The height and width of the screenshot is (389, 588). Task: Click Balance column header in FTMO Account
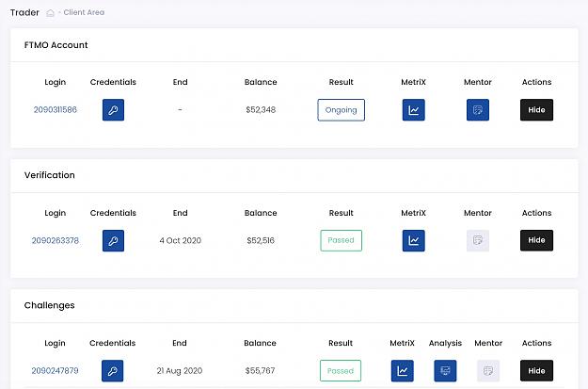tap(261, 82)
